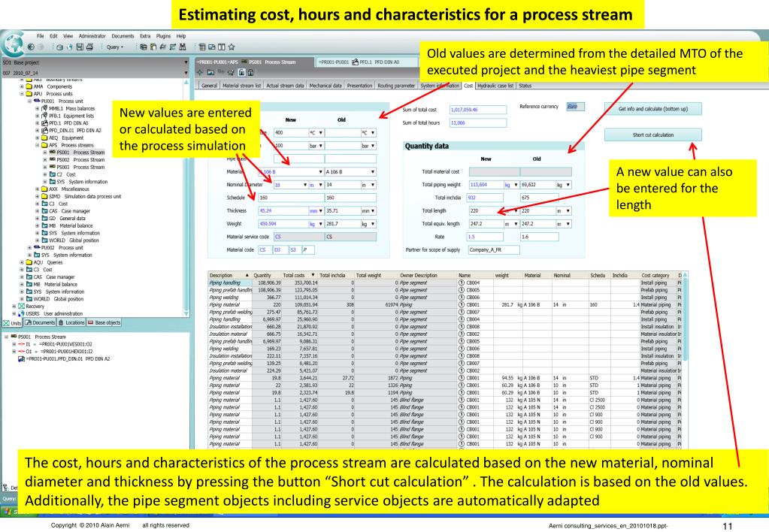The height and width of the screenshot is (532, 769).
Task: Expand the I1 connection in lower tree
Action: 14,344
